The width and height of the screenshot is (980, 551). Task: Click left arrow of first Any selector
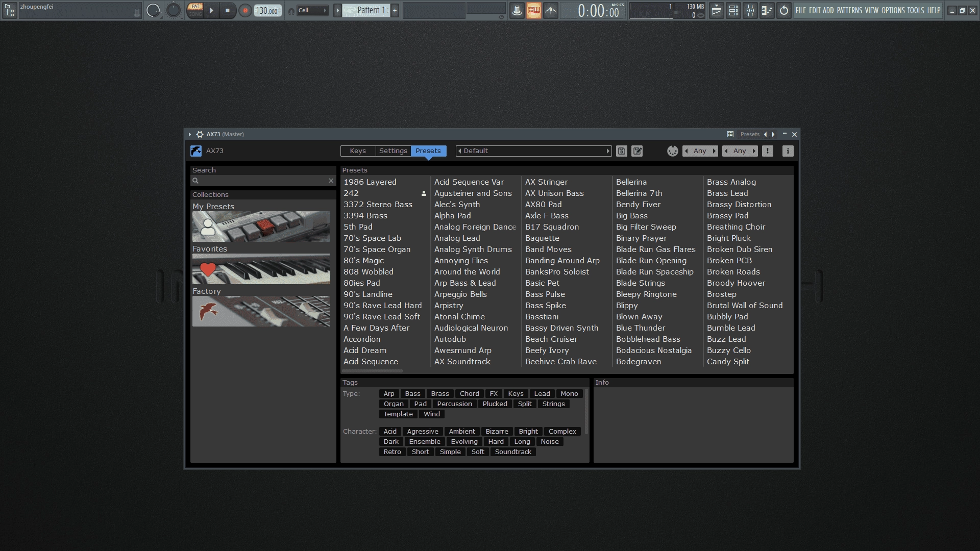687,151
